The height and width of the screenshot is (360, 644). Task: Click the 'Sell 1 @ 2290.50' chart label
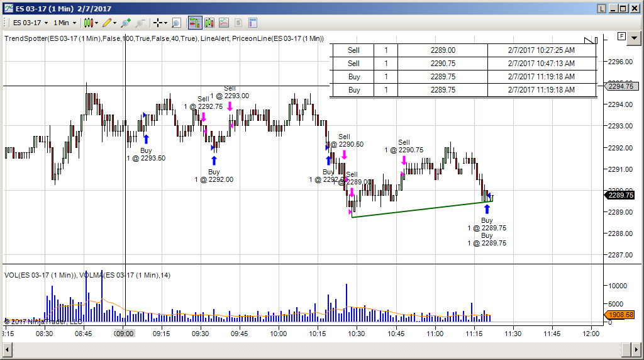(x=344, y=140)
